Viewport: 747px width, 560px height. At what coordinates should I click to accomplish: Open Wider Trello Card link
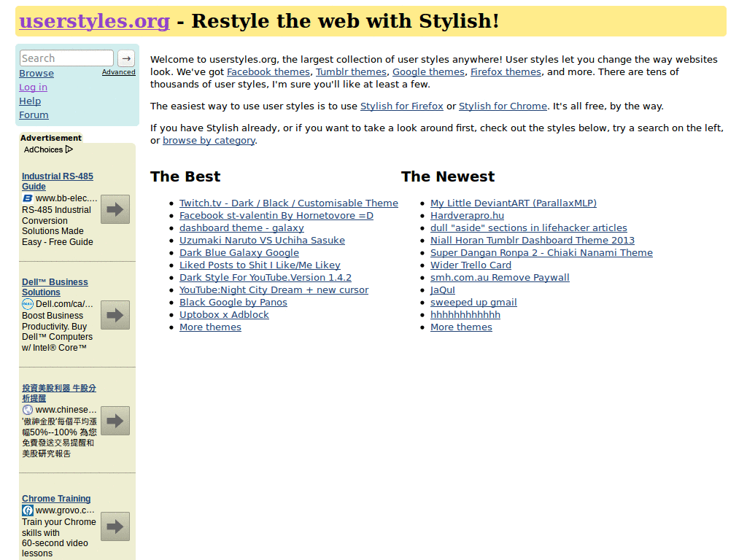[x=471, y=265]
